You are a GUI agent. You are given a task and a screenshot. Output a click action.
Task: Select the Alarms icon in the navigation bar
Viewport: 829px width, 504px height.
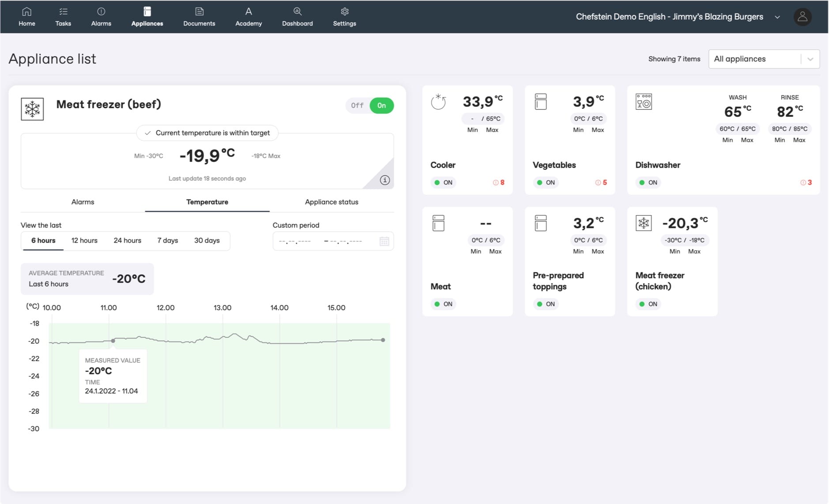click(x=101, y=17)
